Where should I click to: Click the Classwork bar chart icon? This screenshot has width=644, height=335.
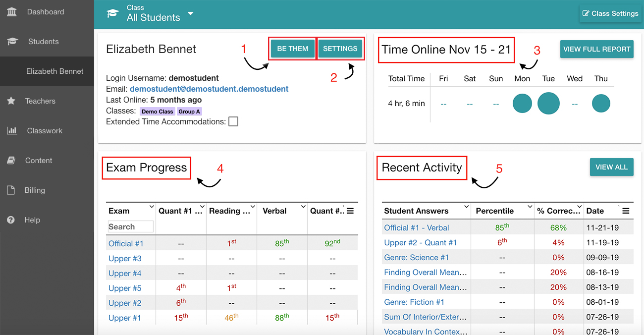pos(11,131)
